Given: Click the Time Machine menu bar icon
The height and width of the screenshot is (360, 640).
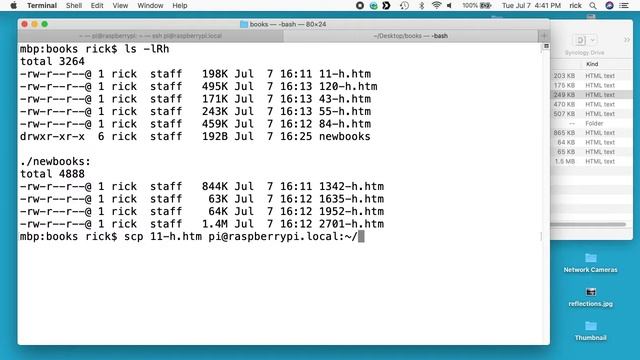Looking at the screenshot, I should (x=404, y=5).
